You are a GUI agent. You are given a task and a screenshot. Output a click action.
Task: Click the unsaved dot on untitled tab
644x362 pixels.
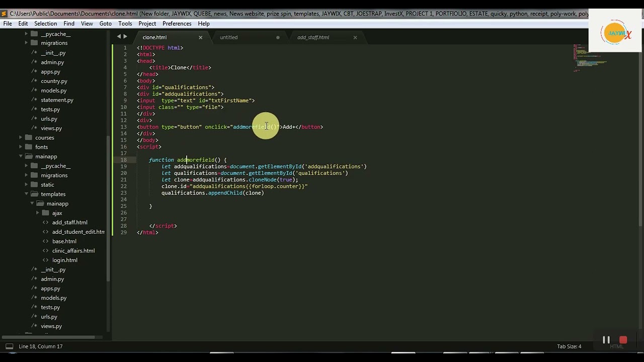click(278, 37)
